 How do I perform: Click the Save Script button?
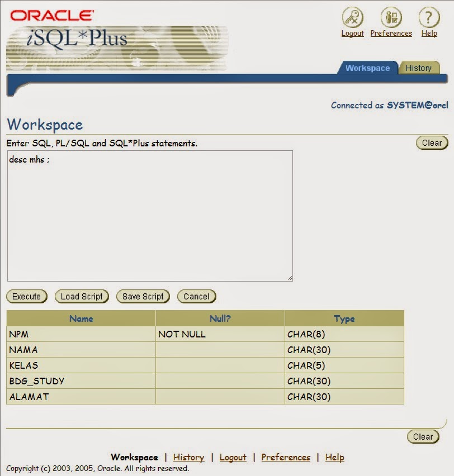(x=143, y=296)
